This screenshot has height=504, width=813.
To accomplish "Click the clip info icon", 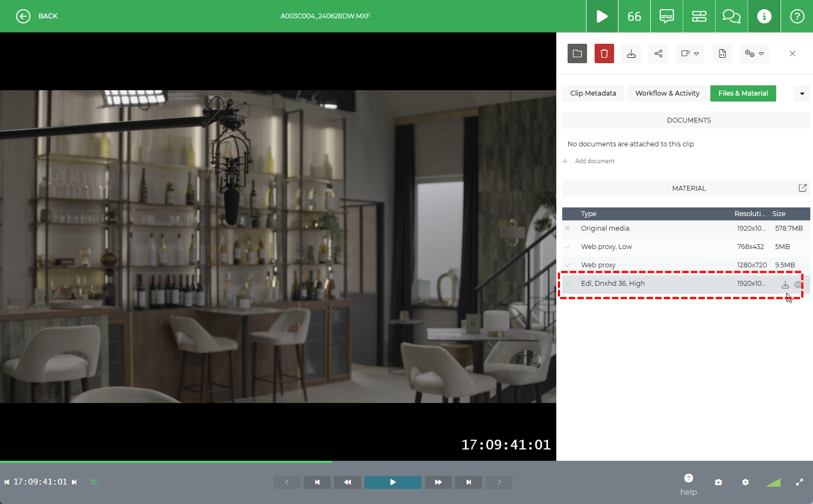I will [764, 16].
